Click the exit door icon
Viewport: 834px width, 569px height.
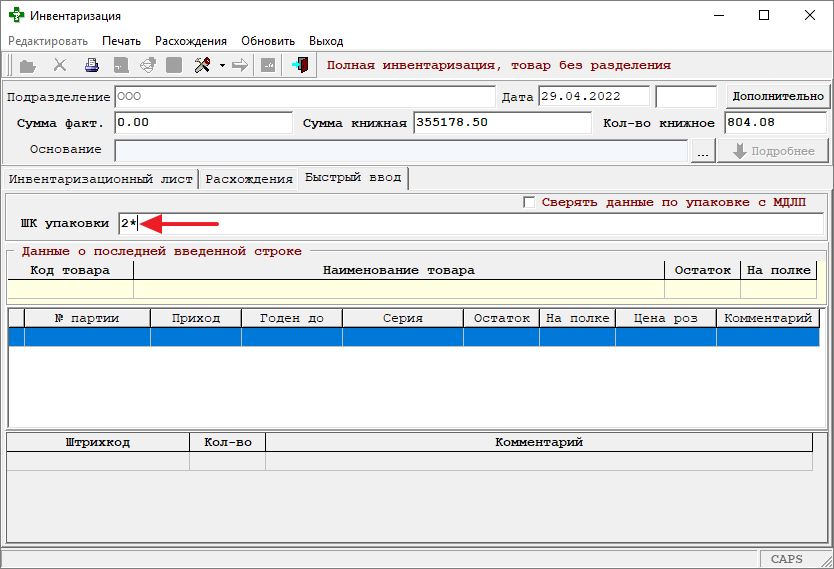(300, 66)
